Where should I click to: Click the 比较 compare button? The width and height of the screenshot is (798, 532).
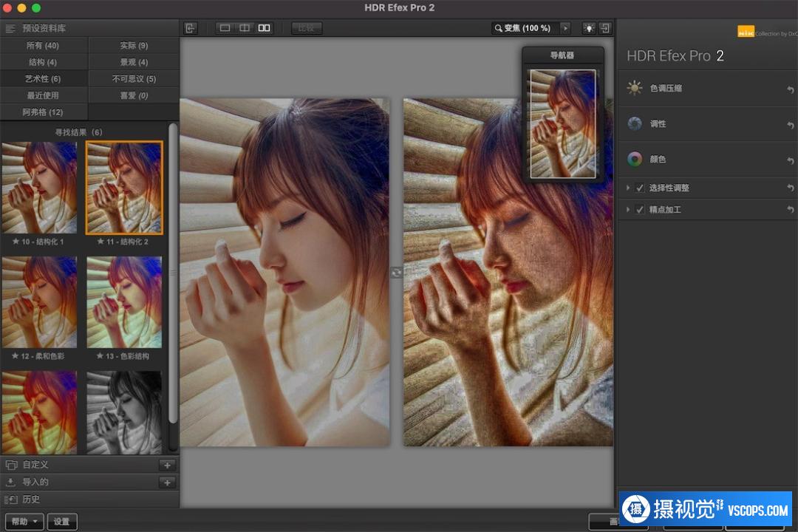(307, 28)
